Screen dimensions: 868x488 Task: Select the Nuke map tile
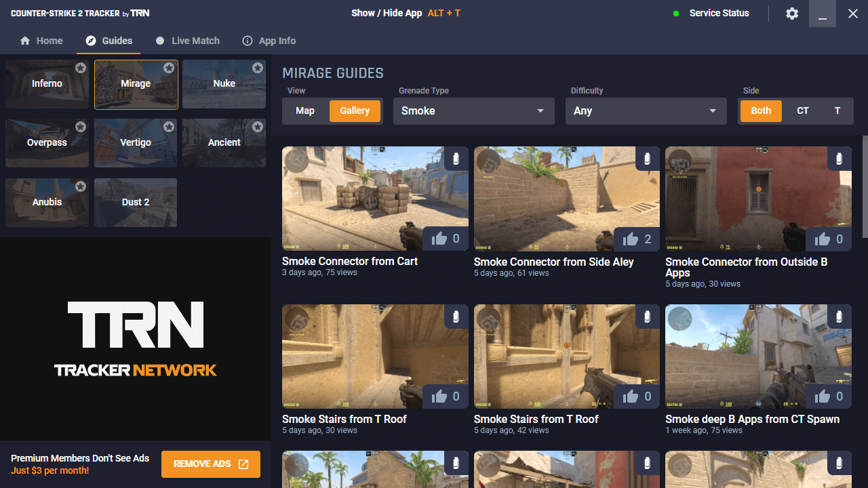pyautogui.click(x=224, y=84)
